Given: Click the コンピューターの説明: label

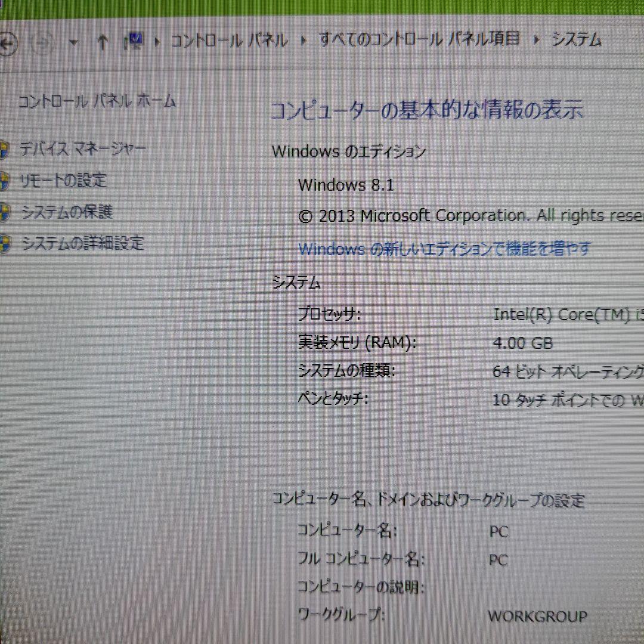Looking at the screenshot, I should (x=361, y=587).
